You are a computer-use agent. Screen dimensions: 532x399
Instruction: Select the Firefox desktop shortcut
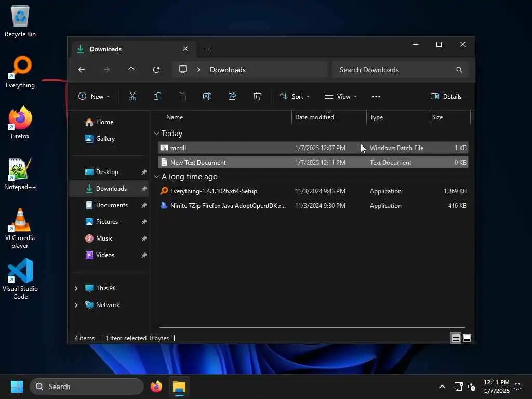(20, 123)
